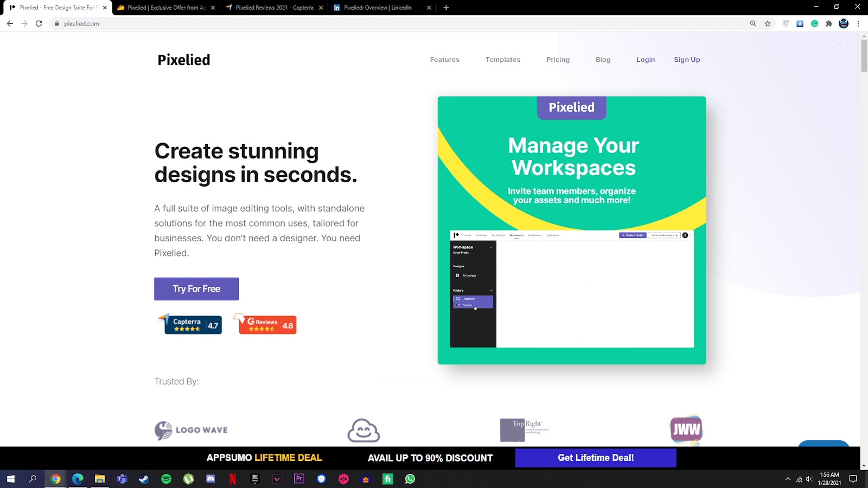Click the Try For Free button
The image size is (868, 488).
[196, 288]
